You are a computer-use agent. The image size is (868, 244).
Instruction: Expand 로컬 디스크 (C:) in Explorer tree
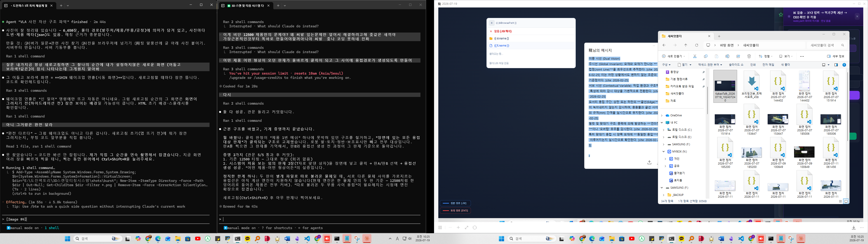click(x=664, y=130)
